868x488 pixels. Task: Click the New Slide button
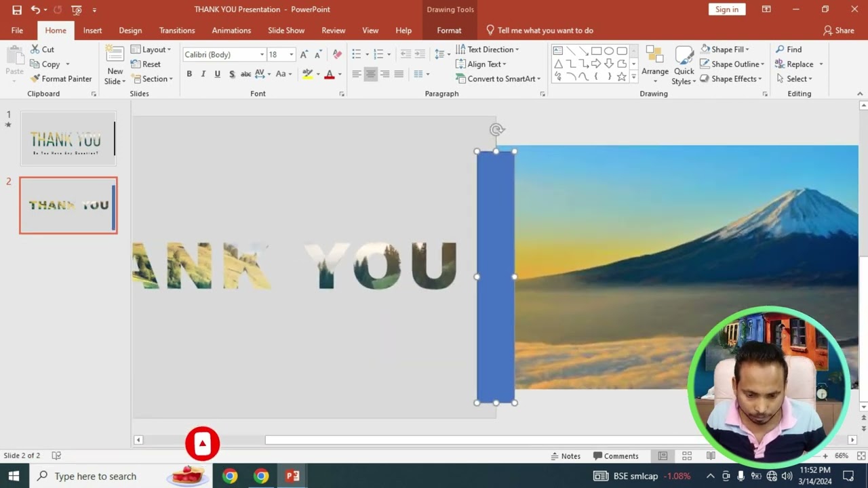115,64
